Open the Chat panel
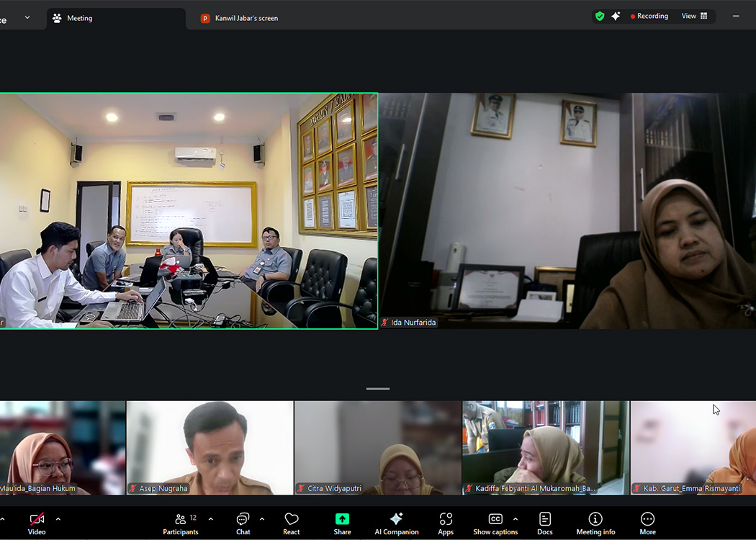The height and width of the screenshot is (540, 756). pyautogui.click(x=243, y=523)
